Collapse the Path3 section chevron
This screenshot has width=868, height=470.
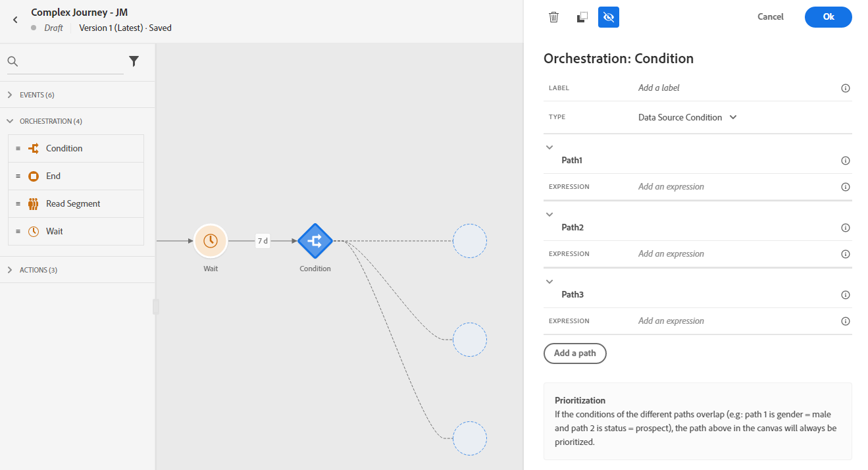coord(550,282)
